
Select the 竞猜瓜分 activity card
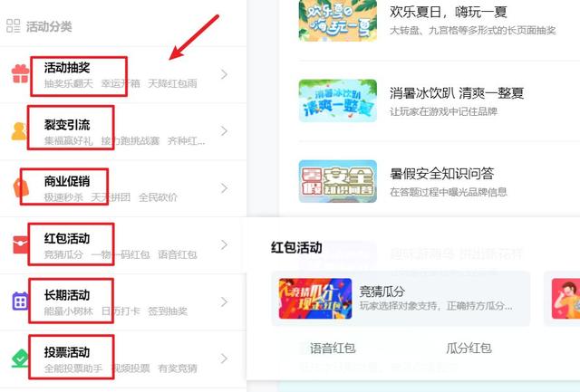pos(401,299)
